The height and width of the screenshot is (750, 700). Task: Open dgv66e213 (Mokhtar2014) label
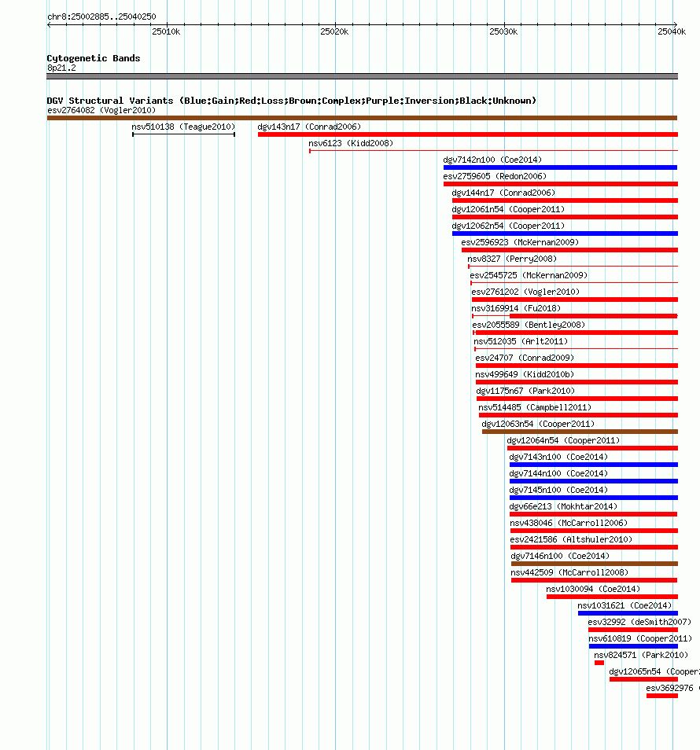(x=563, y=506)
